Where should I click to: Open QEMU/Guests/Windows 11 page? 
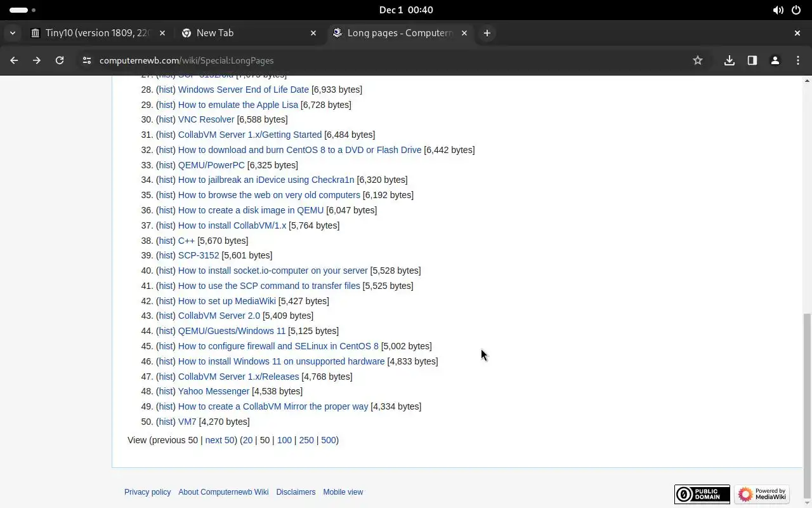click(232, 331)
